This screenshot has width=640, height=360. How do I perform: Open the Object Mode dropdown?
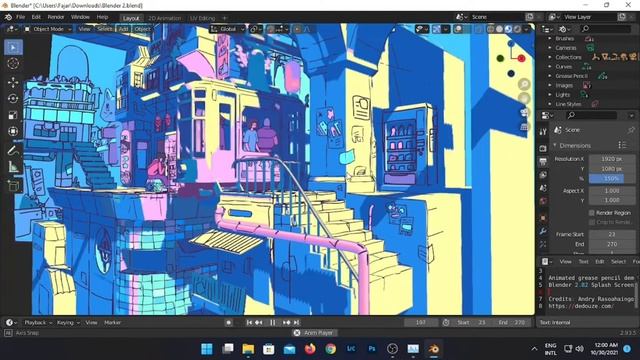click(x=48, y=29)
